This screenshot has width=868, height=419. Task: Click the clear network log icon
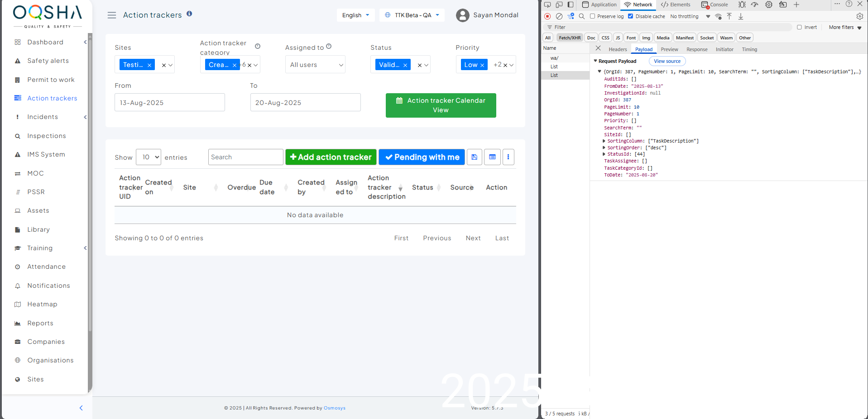559,16
